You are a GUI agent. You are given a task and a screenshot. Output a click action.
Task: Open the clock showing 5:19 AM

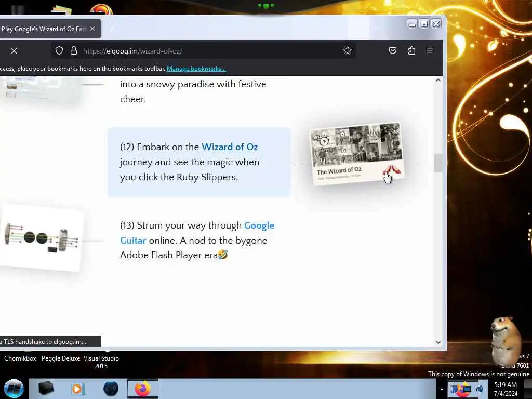click(x=506, y=389)
